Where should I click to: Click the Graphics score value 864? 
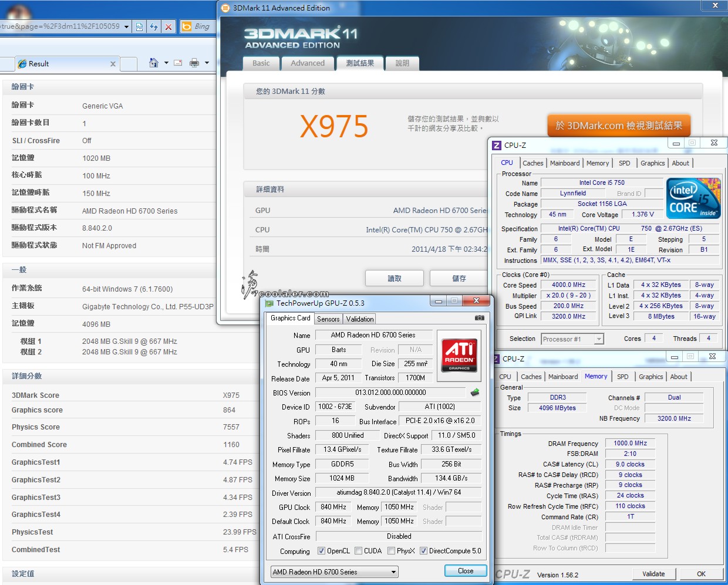click(229, 410)
